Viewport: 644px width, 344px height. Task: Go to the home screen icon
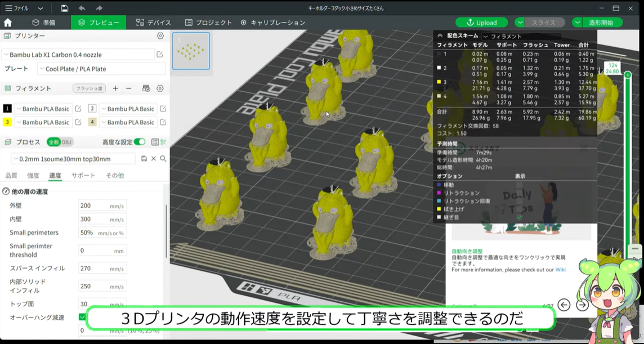pos(7,23)
